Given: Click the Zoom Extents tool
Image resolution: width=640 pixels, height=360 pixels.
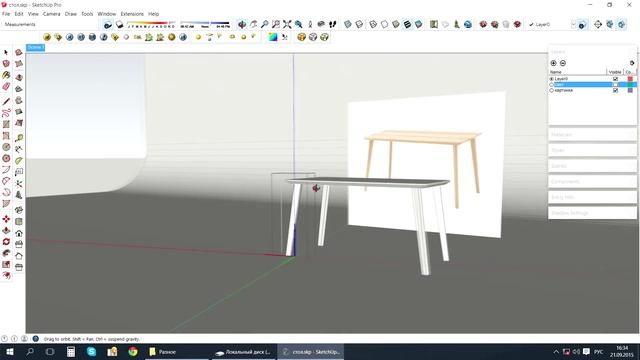Looking at the screenshot, I should pos(288,24).
